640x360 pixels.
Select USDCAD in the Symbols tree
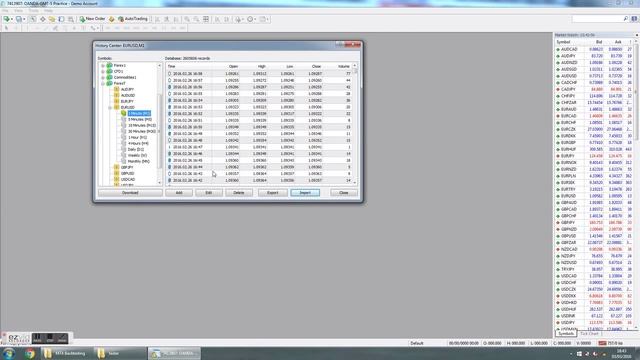[128, 179]
